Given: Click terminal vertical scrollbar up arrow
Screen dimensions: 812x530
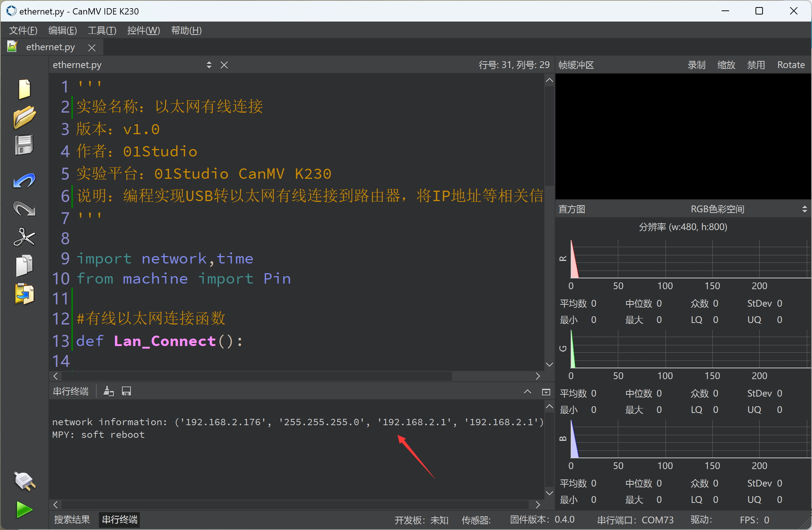Looking at the screenshot, I should pos(550,407).
